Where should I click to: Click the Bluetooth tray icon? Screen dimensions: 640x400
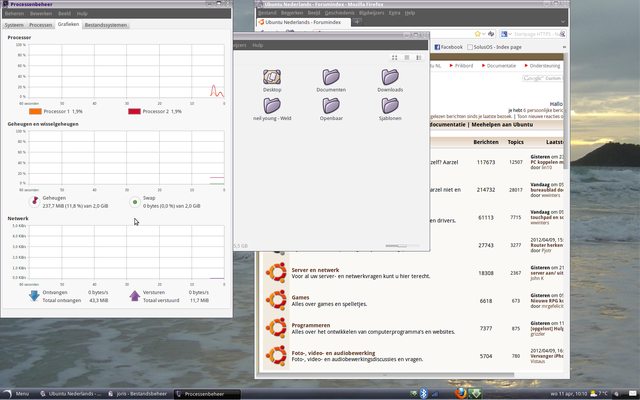423,393
